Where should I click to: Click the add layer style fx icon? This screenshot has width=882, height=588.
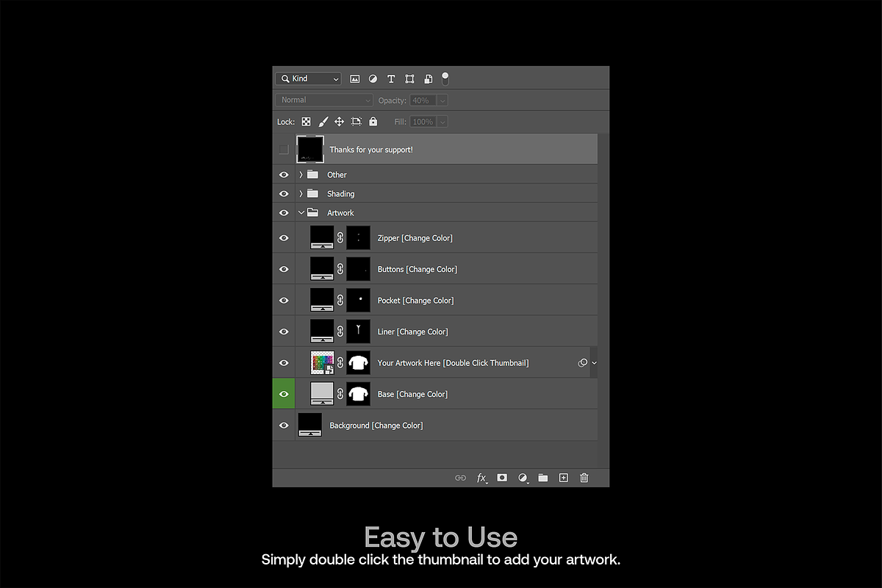click(x=481, y=478)
